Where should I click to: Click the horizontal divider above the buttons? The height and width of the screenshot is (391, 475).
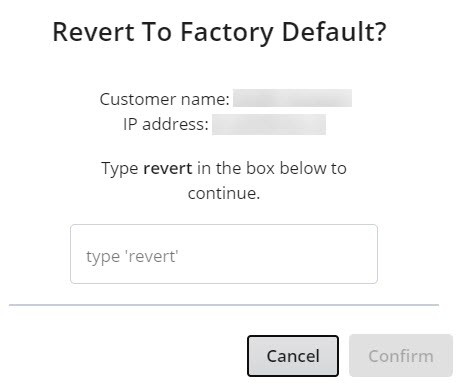click(224, 305)
